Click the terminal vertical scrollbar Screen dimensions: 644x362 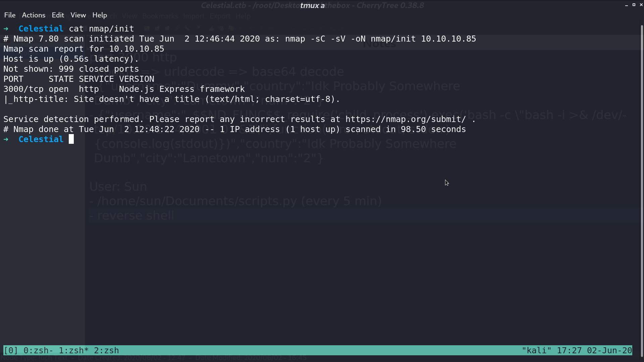click(642, 191)
